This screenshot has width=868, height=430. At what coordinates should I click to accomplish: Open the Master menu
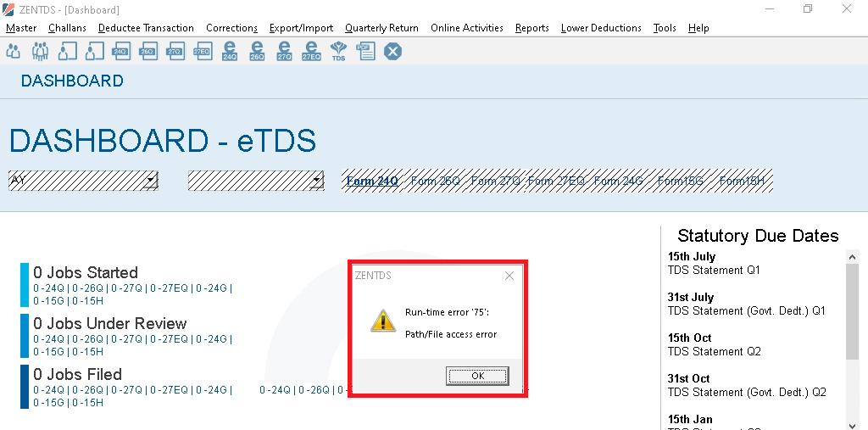(21, 28)
